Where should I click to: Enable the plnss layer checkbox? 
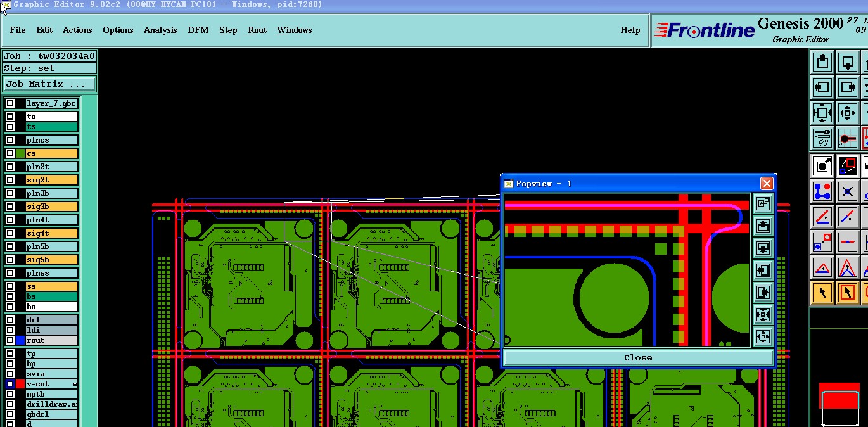pyautogui.click(x=10, y=273)
